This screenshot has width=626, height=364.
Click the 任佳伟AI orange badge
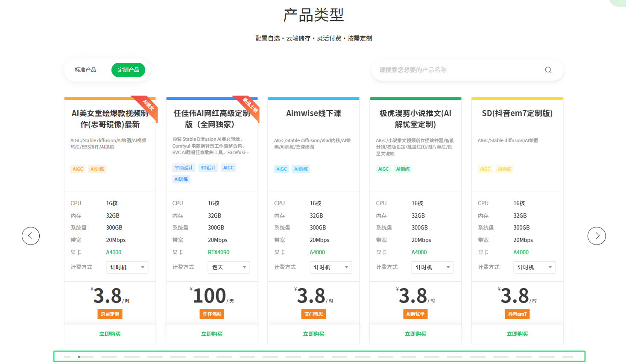(212, 314)
